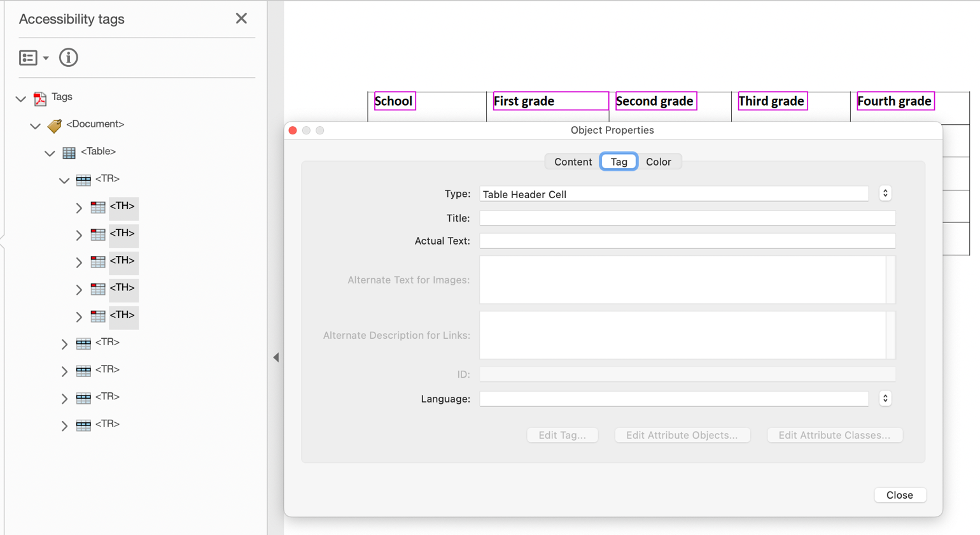
Task: Click the third TH header icon
Action: tap(97, 262)
